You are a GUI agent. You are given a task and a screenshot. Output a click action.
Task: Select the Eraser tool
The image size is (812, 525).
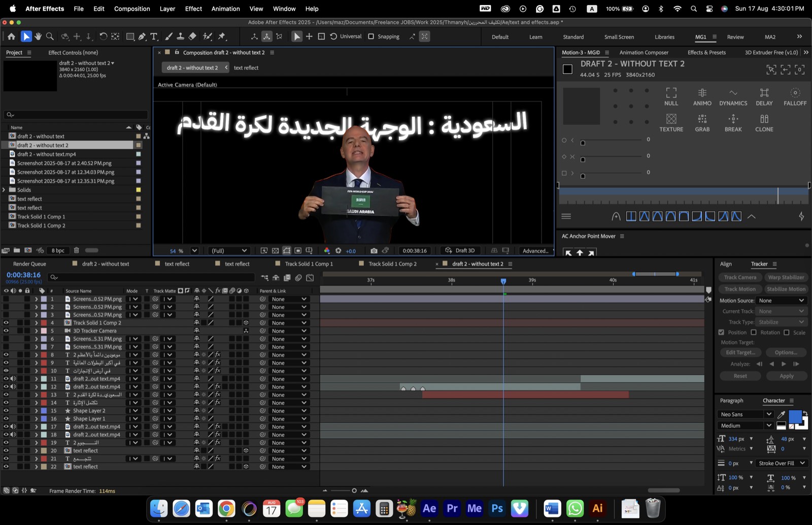tap(192, 37)
